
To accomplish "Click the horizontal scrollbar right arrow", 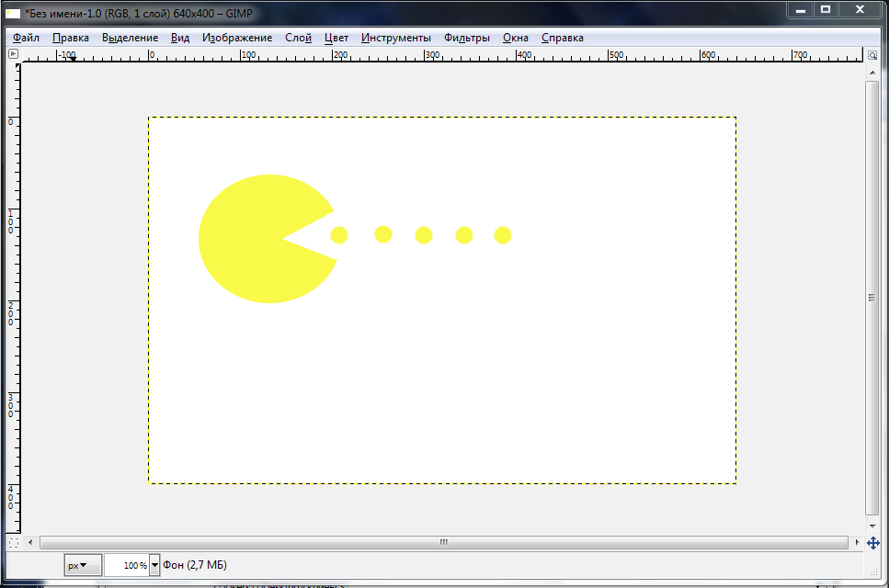I will click(x=857, y=542).
